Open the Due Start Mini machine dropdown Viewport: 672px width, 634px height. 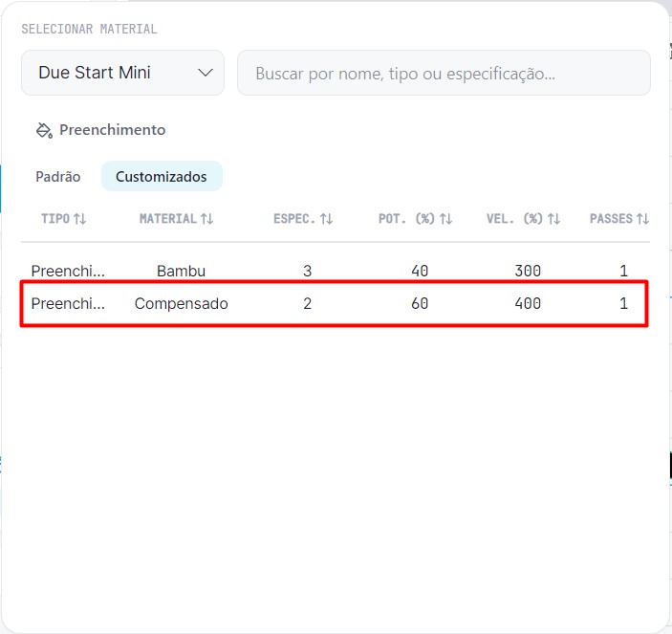coord(122,73)
